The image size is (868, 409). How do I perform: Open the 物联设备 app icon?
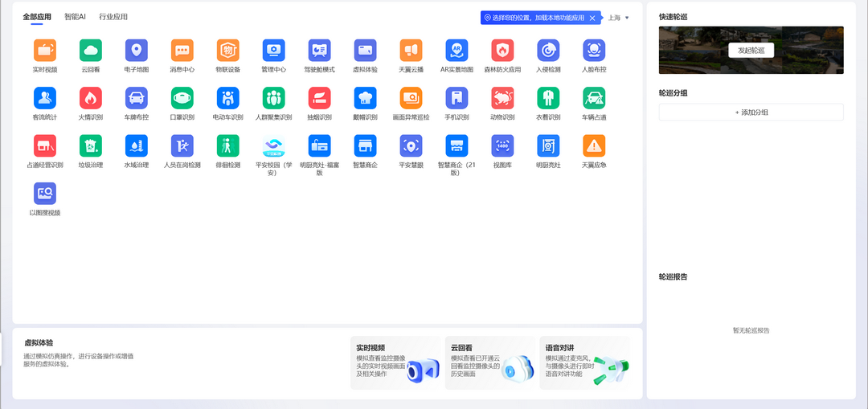(x=228, y=51)
